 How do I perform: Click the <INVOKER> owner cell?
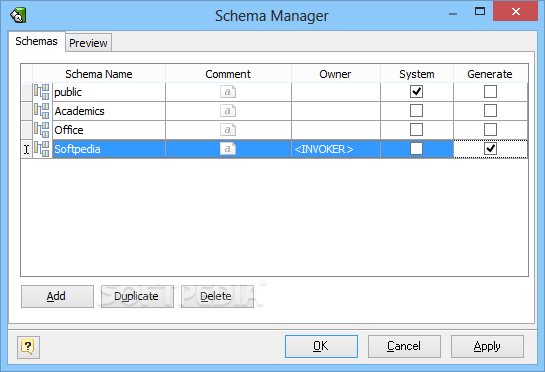tap(336, 149)
